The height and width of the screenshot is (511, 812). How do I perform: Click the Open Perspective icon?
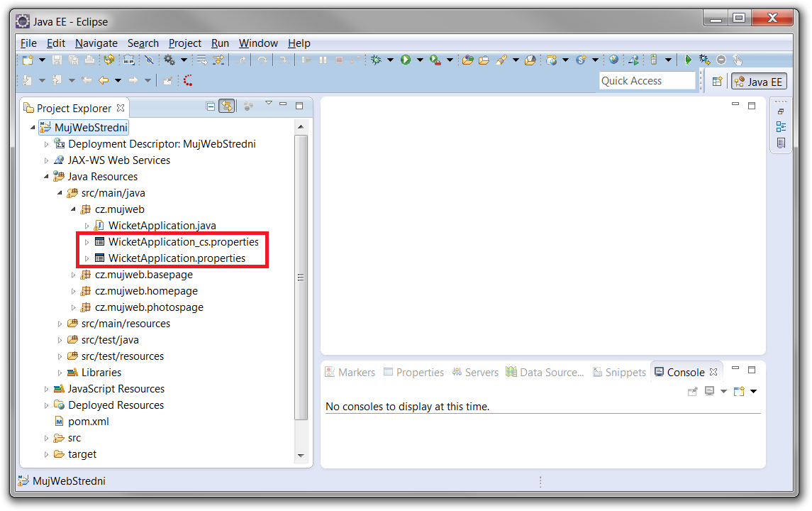coord(717,81)
